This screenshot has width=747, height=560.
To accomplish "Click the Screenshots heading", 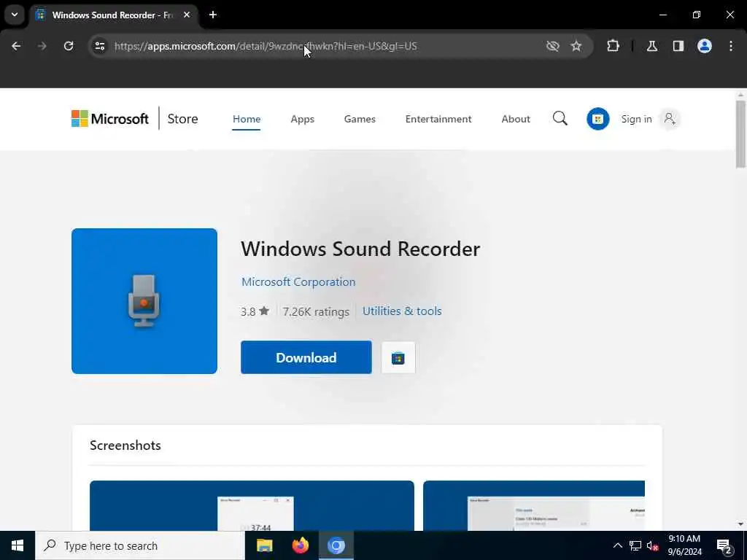I will click(x=125, y=446).
